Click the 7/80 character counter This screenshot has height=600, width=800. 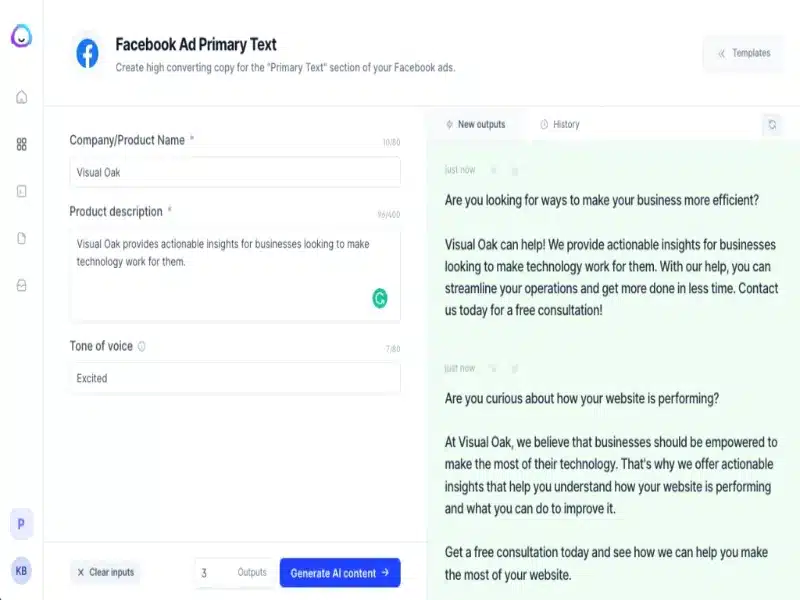pos(393,349)
